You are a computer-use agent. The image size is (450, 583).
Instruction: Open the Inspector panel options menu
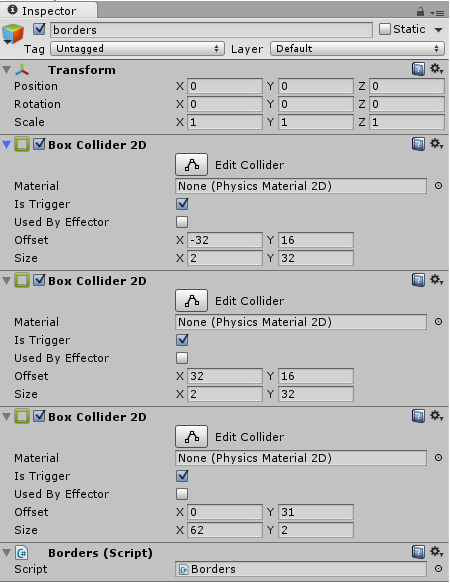pos(437,13)
